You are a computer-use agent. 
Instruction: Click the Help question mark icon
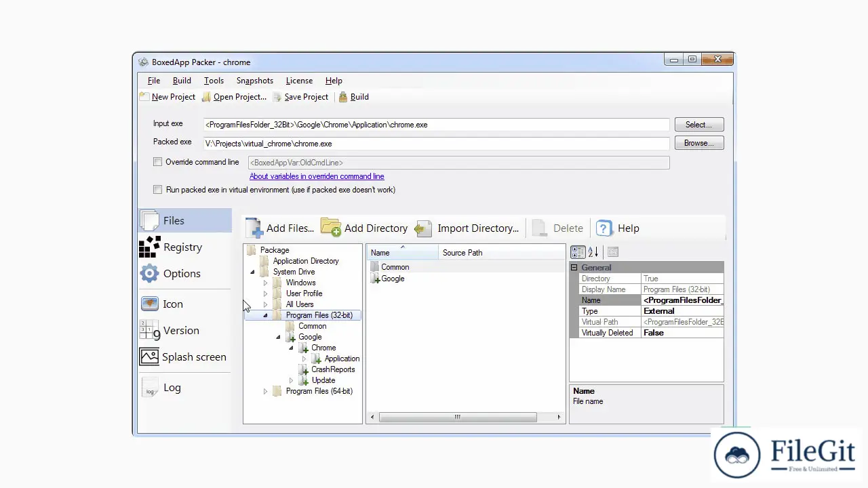click(x=604, y=228)
